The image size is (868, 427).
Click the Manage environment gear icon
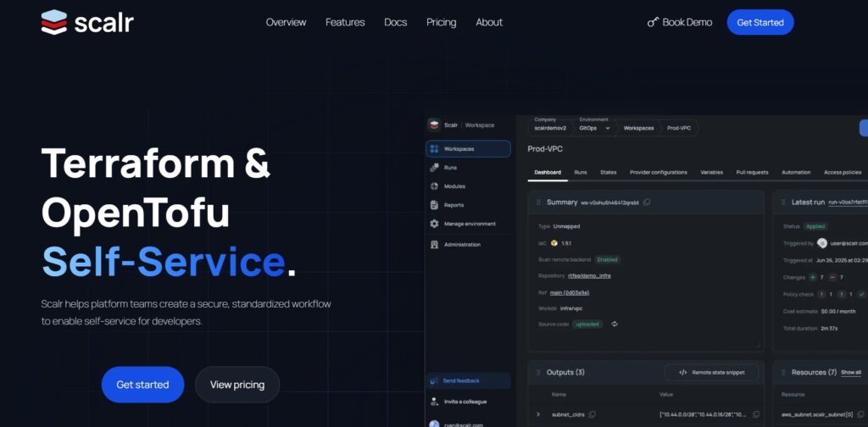coord(434,224)
